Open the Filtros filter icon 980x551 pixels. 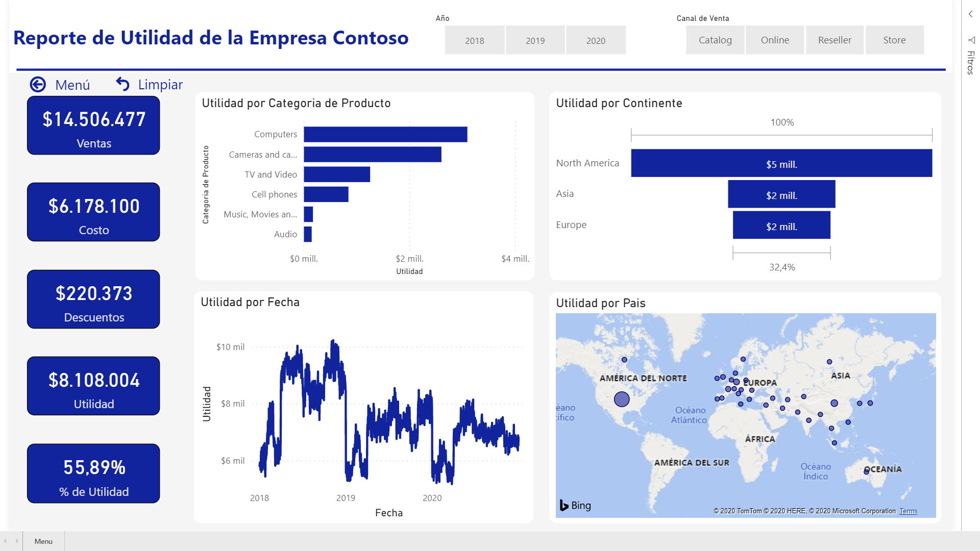[x=971, y=40]
